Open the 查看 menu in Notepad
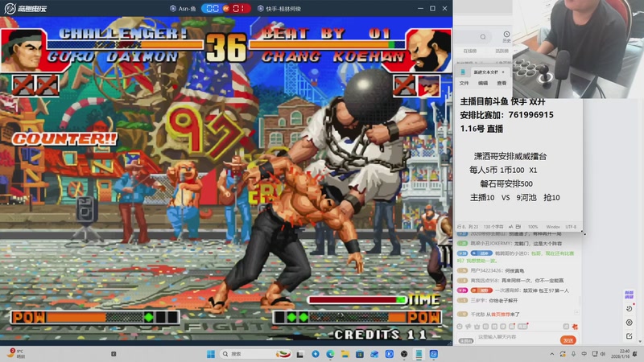644x362 pixels. [502, 83]
